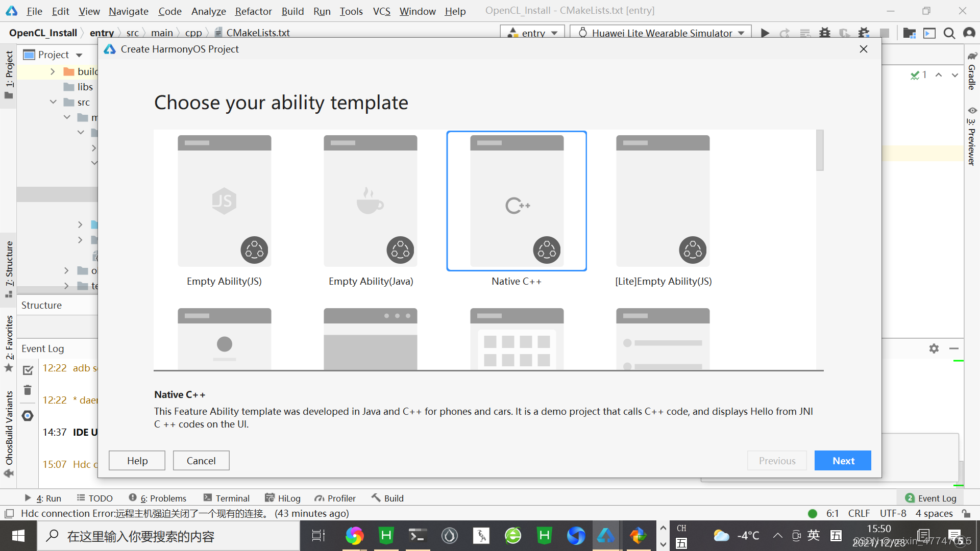
Task: Click the Next button
Action: coord(843,461)
